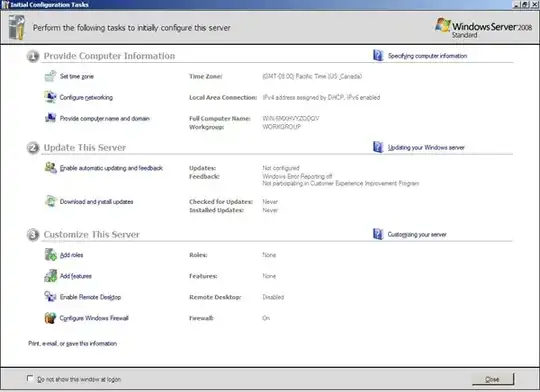Viewport: 540px width, 392px height.
Task: Open the Add roles link
Action: [x=72, y=255]
